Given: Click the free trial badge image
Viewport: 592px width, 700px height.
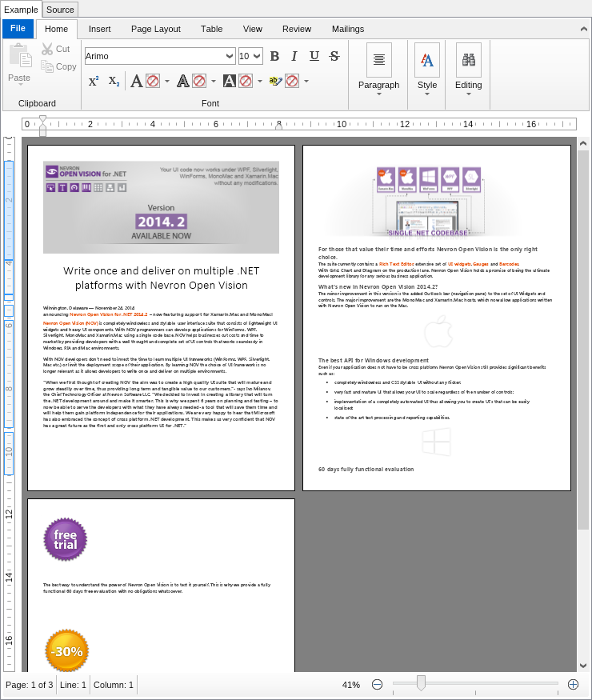Looking at the screenshot, I should click(x=65, y=540).
